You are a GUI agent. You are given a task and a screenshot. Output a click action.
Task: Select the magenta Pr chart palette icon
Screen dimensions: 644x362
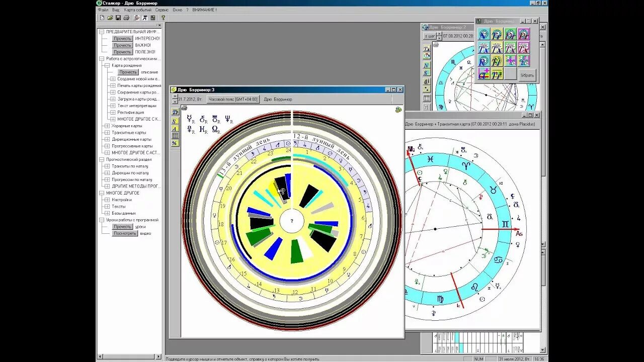524,34
